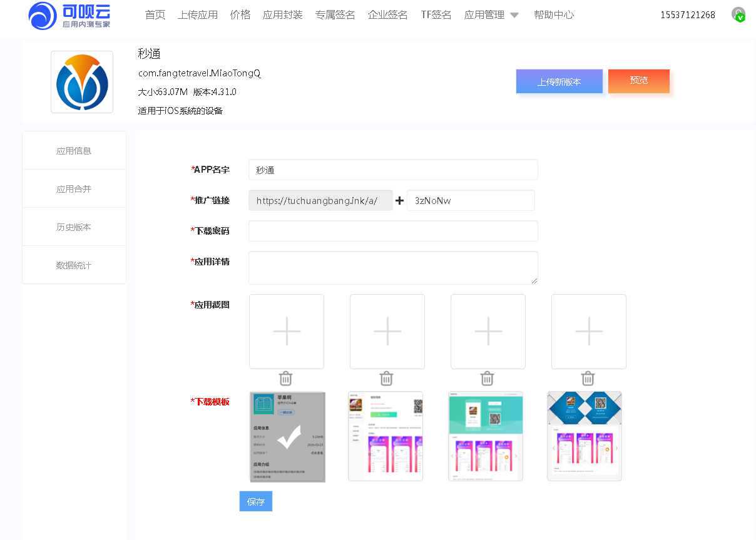Click the first plus icon to add screenshot
This screenshot has width=756, height=540.
point(286,332)
